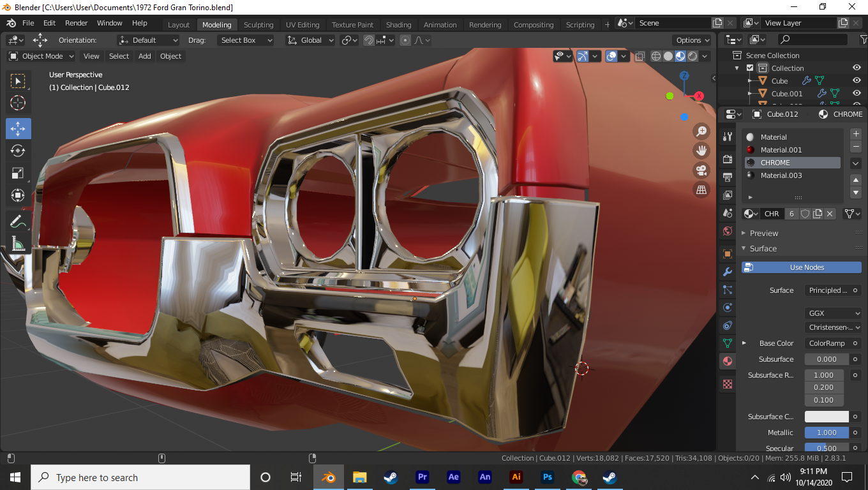Switch to Rendered viewport shading
The width and height of the screenshot is (868, 490).
[692, 56]
